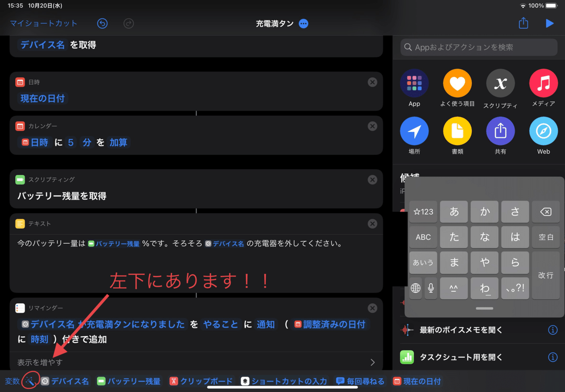The width and height of the screenshot is (565, 392).
Task: Open the 通知 list dropdown token
Action: (266, 325)
